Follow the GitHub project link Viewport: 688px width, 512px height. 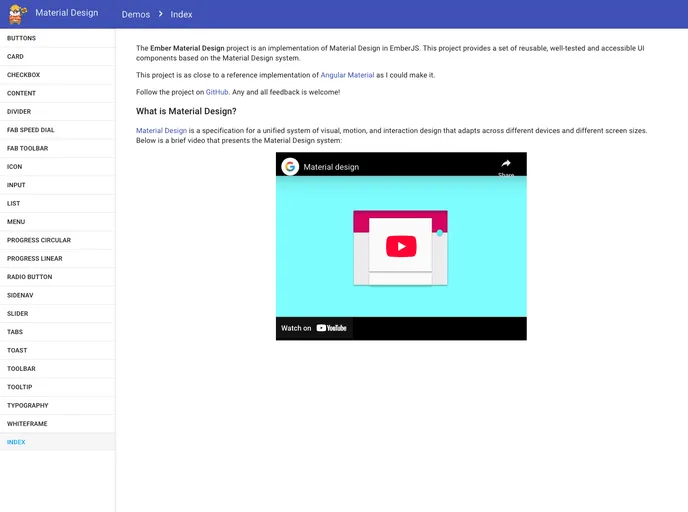[217, 92]
